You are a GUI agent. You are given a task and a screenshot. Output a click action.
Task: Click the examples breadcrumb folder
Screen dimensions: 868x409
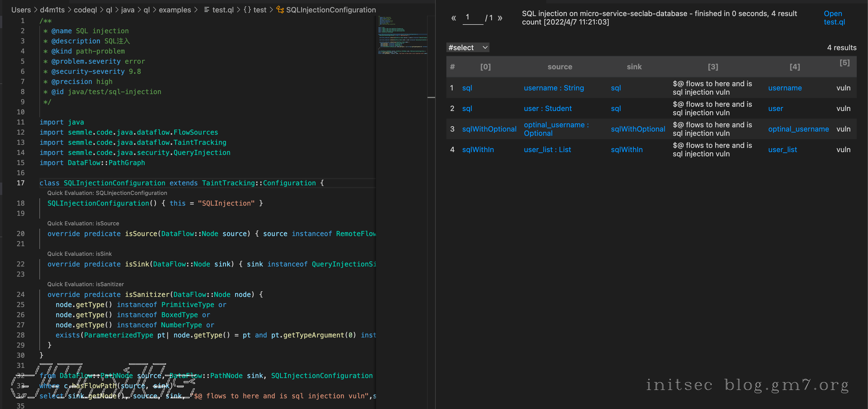tap(175, 10)
